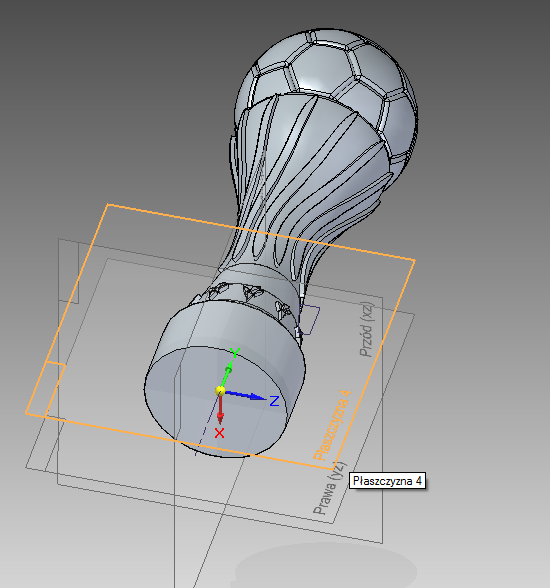The height and width of the screenshot is (588, 550).
Task: Click the blue Z axis letter label
Action: 275,401
